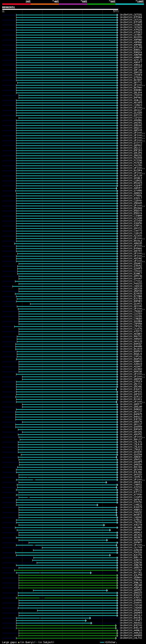Select hit label UniRef100_Q7PUC9
The image size is (146, 644).
(x=131, y=382)
